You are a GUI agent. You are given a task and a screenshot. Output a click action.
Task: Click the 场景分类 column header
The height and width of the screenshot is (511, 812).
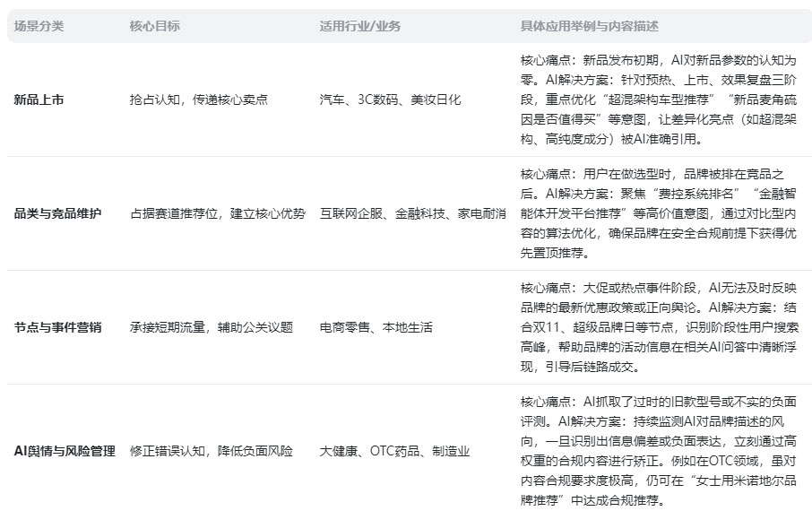(39, 26)
